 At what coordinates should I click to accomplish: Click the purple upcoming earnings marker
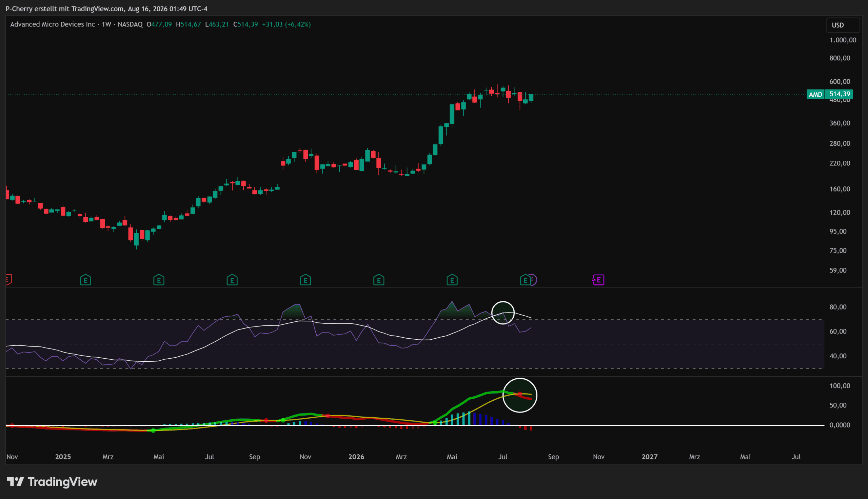(x=598, y=280)
